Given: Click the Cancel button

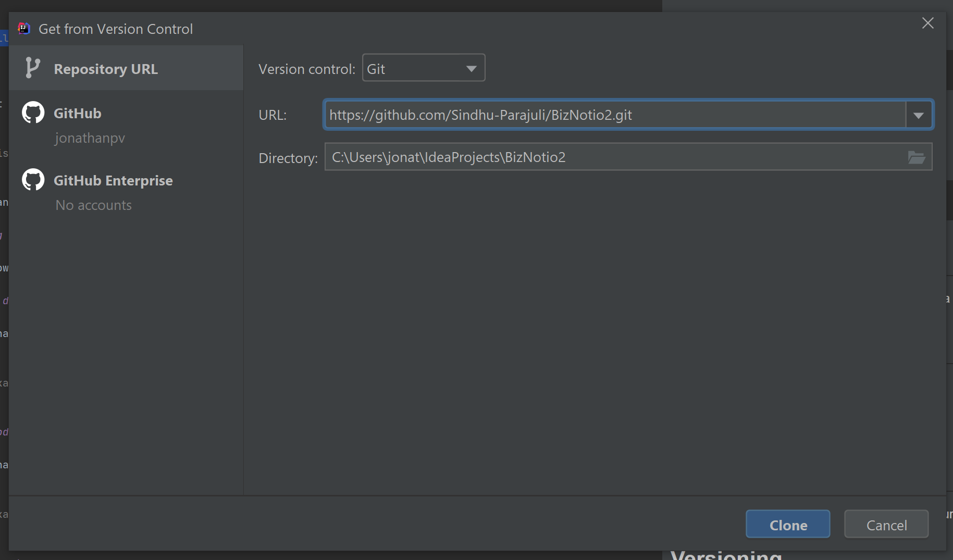Looking at the screenshot, I should [886, 524].
